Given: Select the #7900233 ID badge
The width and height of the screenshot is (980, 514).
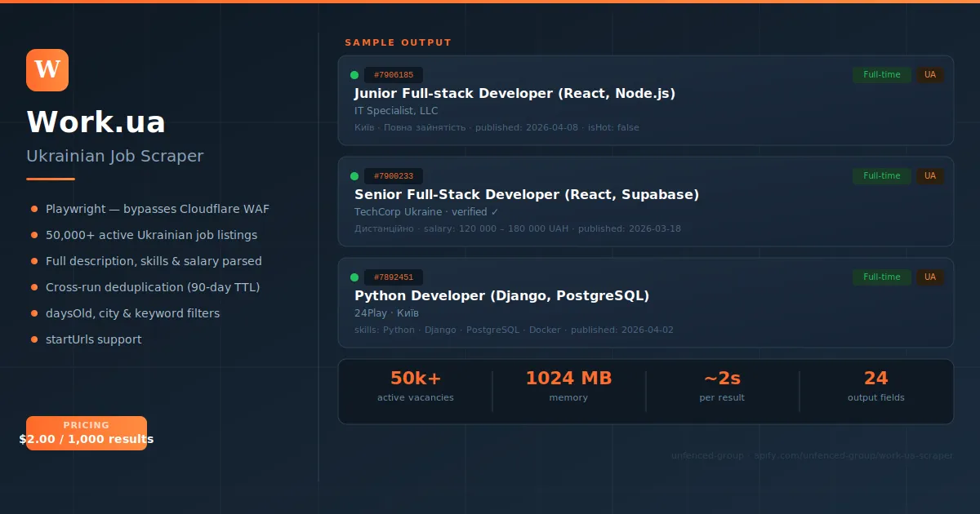Looking at the screenshot, I should (394, 176).
